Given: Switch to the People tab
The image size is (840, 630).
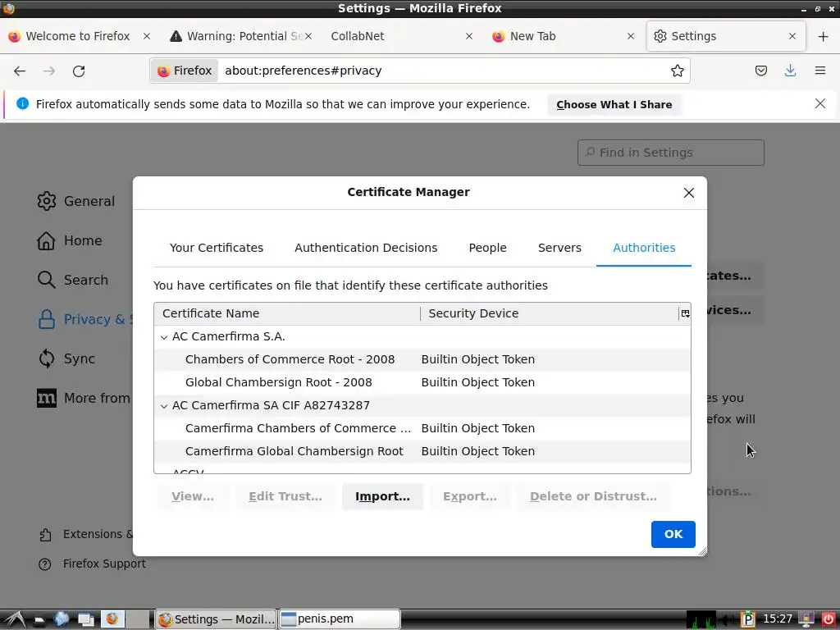Looking at the screenshot, I should (x=487, y=248).
